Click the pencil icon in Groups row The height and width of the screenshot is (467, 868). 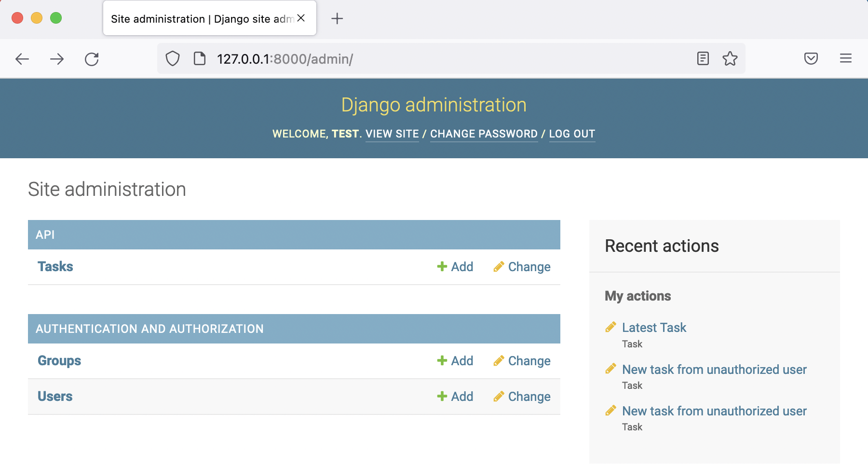tap(499, 360)
